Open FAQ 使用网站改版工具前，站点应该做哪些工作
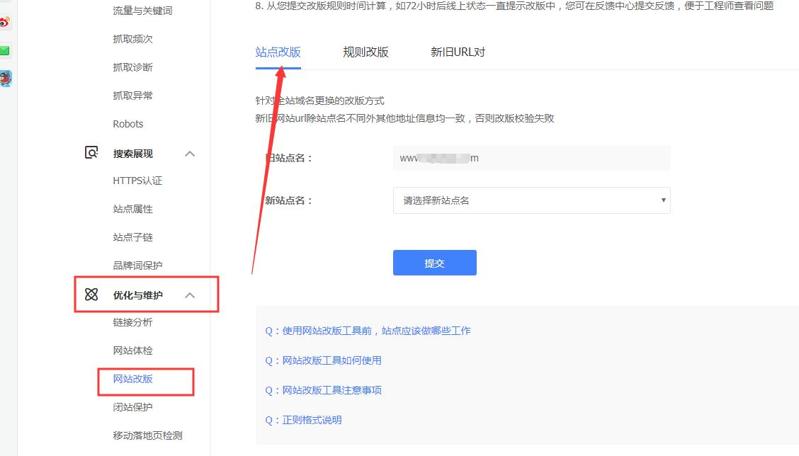 [367, 331]
